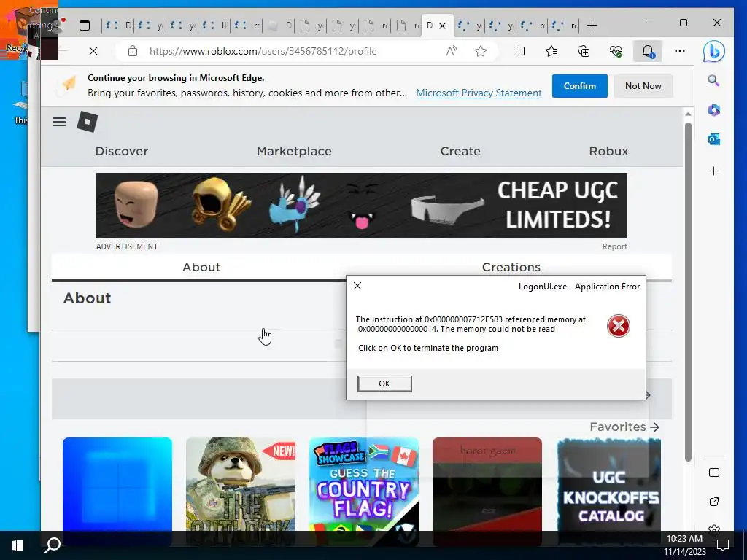This screenshot has height=560, width=747.
Task: Open the Favorites list
Action: coord(551,51)
